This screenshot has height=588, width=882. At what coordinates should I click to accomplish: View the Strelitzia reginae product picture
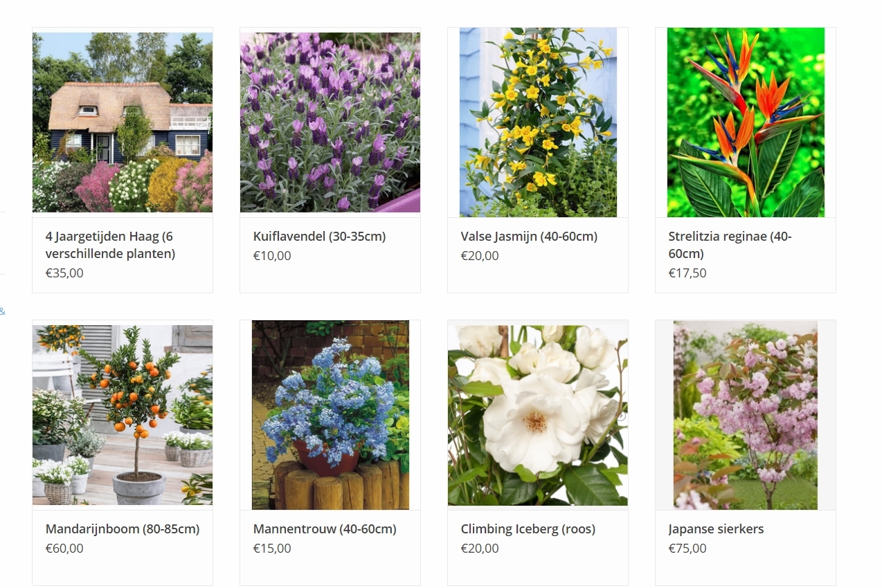coord(746,122)
